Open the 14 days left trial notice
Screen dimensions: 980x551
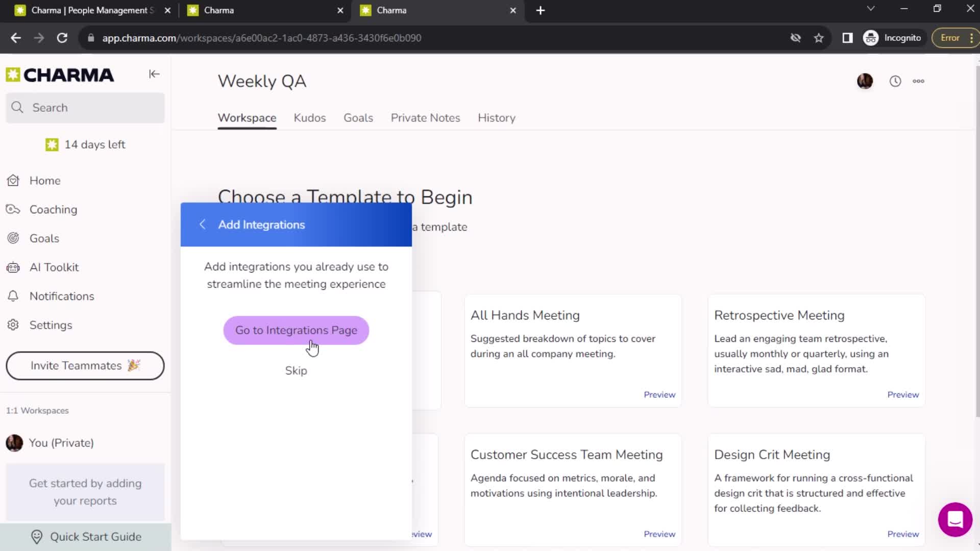[85, 145]
